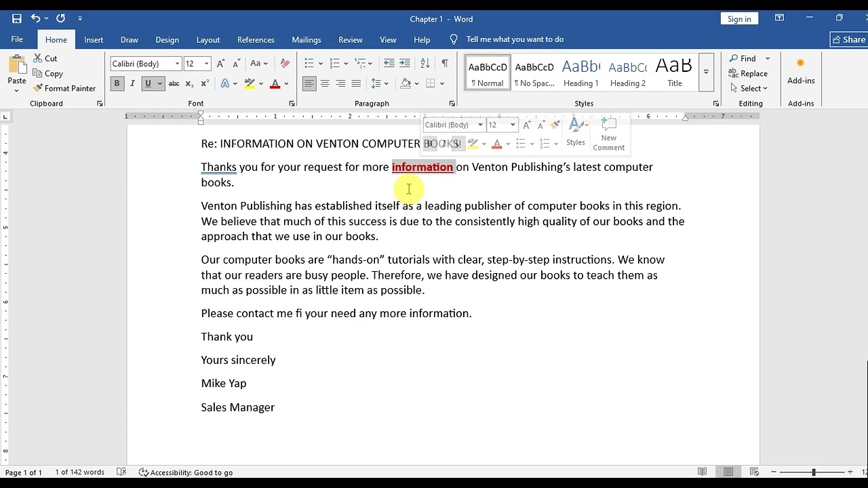Toggle Align Left in ribbon

point(309,83)
